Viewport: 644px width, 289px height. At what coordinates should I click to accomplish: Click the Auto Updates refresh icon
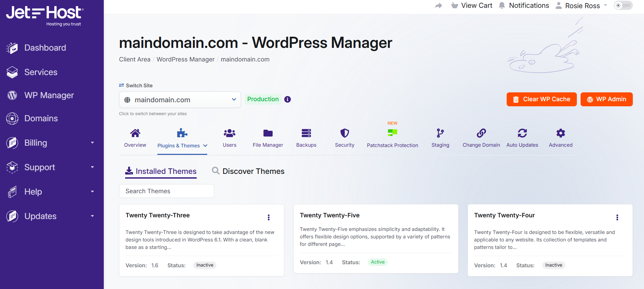[x=522, y=133]
